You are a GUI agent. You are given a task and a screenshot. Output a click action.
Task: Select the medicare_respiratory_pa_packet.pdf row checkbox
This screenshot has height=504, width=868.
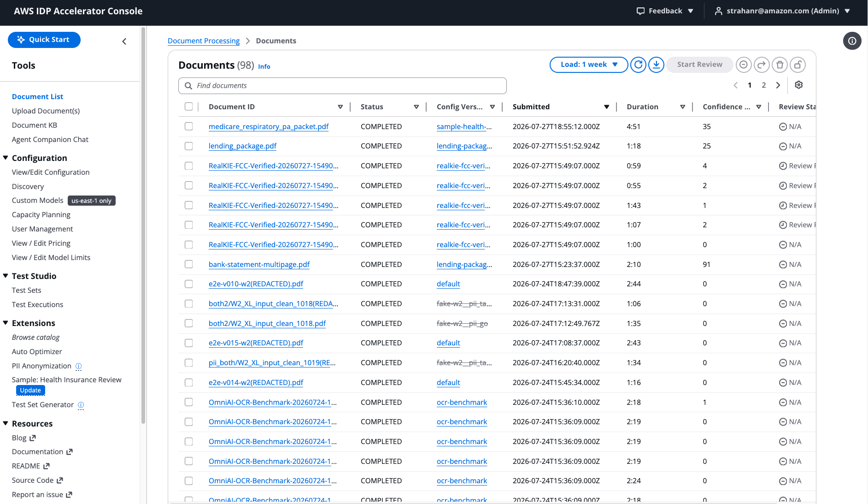(x=189, y=126)
